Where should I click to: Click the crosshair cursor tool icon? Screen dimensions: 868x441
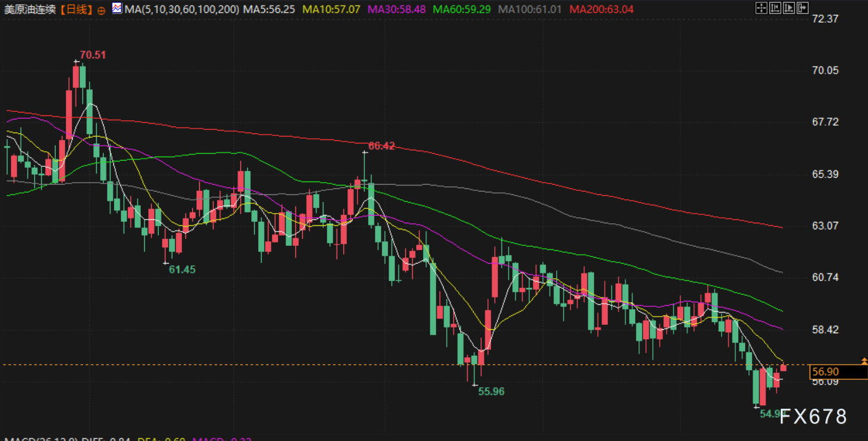(760, 8)
